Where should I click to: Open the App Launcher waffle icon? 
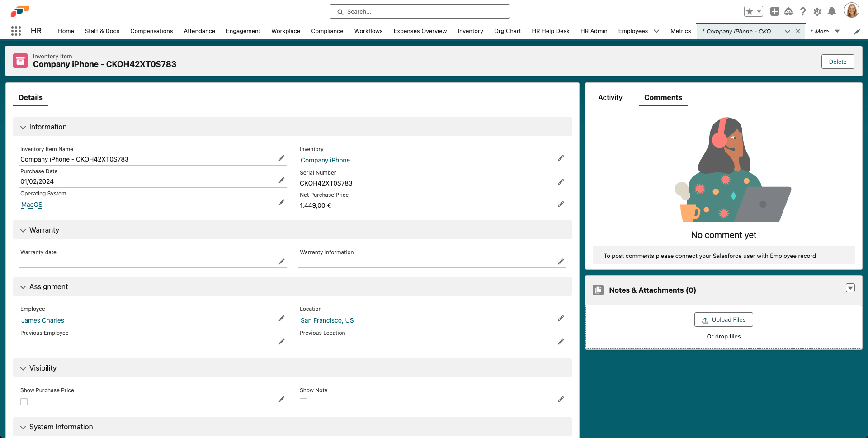point(16,31)
